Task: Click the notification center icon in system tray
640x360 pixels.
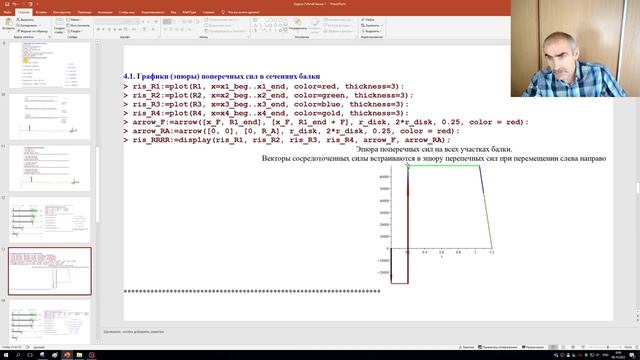Action: click(x=633, y=355)
